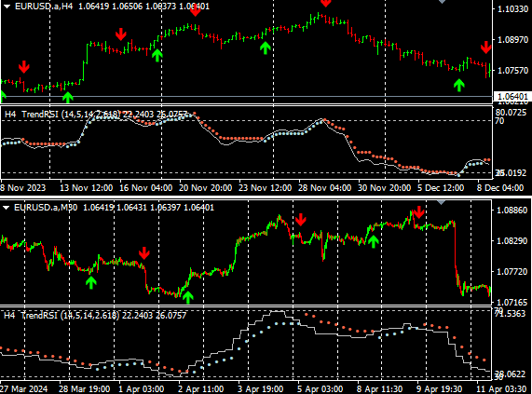The height and width of the screenshot is (394, 532).
Task: Click time axis label 3 Apr 19:00
Action: [x=260, y=389]
